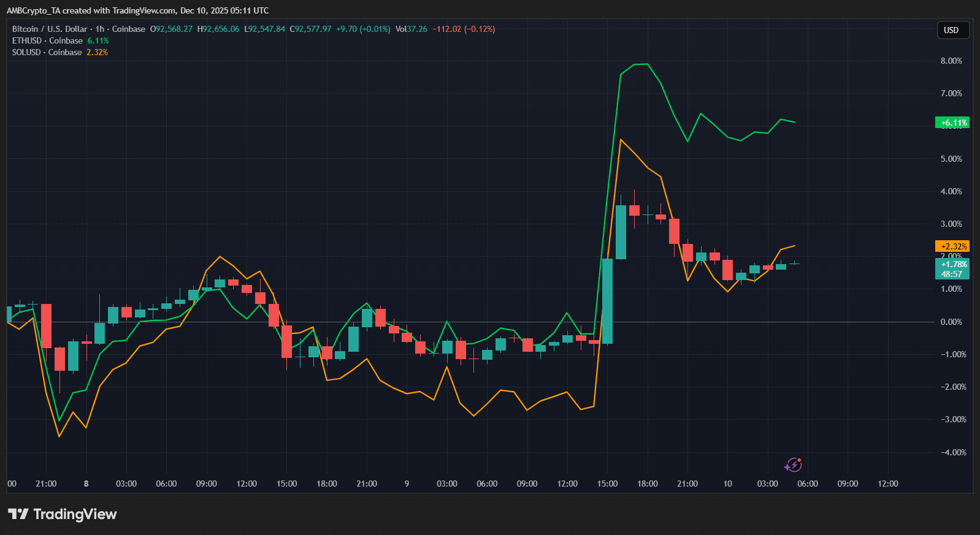Click the 1h interval text in title
Viewport: 980px width, 535px height.
point(100,29)
